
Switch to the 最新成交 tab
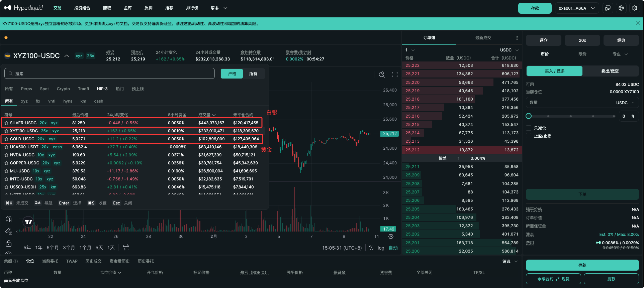pyautogui.click(x=483, y=38)
